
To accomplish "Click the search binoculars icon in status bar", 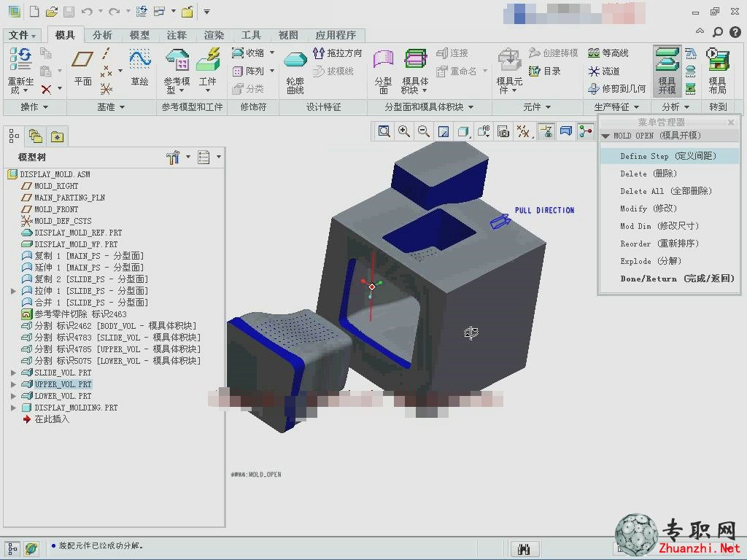I will click(x=524, y=550).
